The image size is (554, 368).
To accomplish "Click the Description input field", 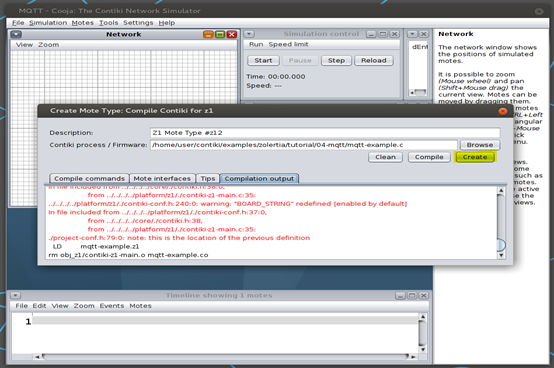I will point(325,133).
